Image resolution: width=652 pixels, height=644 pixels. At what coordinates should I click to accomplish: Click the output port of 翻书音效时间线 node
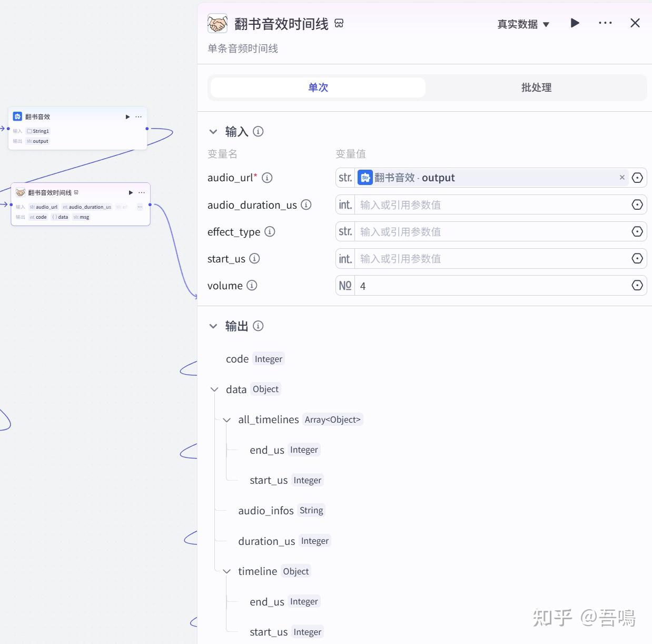point(150,204)
